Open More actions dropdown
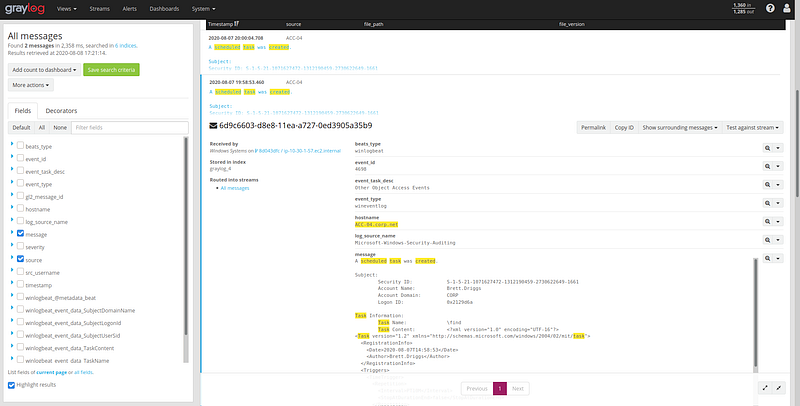The height and width of the screenshot is (406, 800). coord(31,85)
